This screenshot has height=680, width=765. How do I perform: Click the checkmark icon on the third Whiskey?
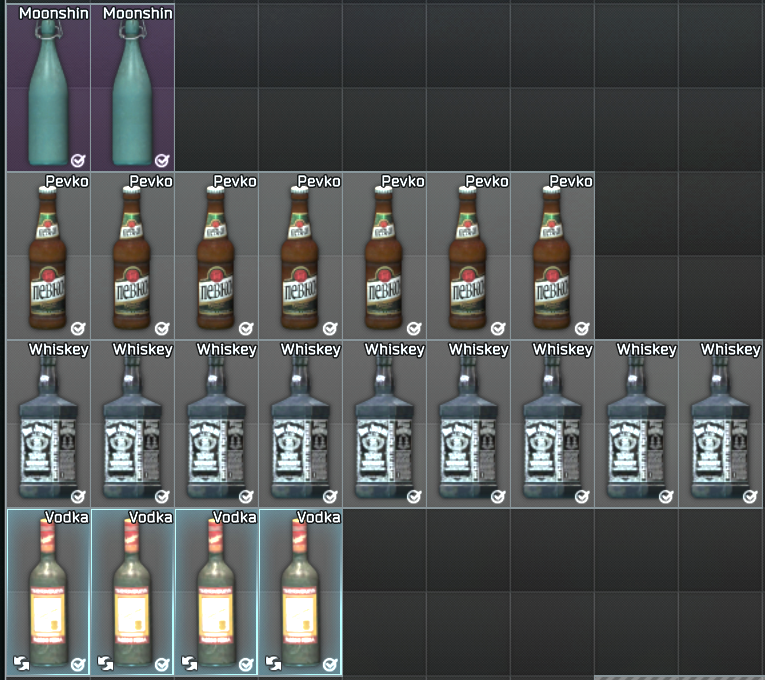point(246,497)
